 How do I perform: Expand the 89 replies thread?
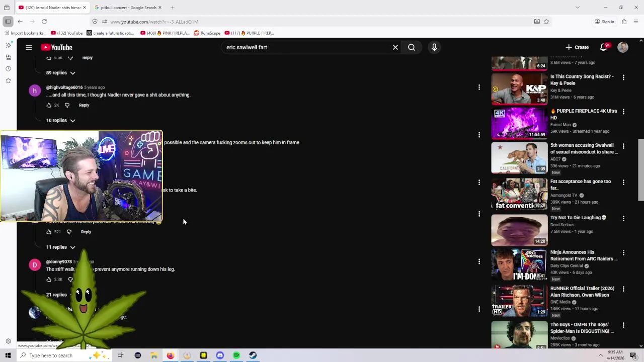[x=61, y=73]
